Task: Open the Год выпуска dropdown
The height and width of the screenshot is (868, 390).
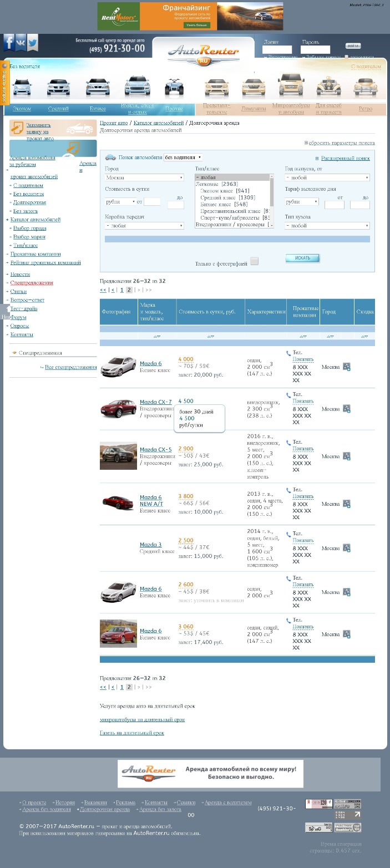Action: click(x=327, y=178)
